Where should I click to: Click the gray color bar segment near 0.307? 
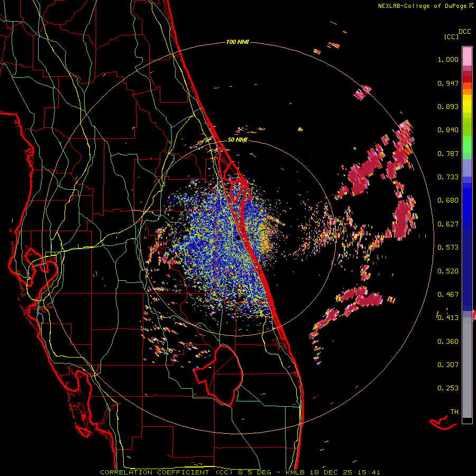pyautogui.click(x=467, y=368)
